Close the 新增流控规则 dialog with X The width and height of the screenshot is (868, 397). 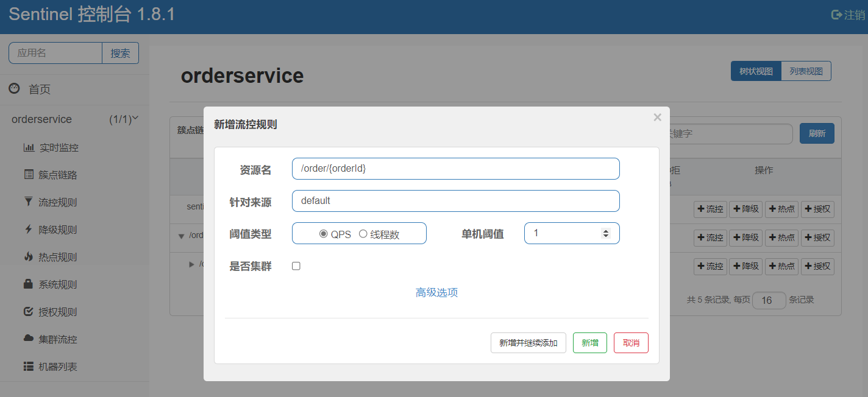[657, 118]
